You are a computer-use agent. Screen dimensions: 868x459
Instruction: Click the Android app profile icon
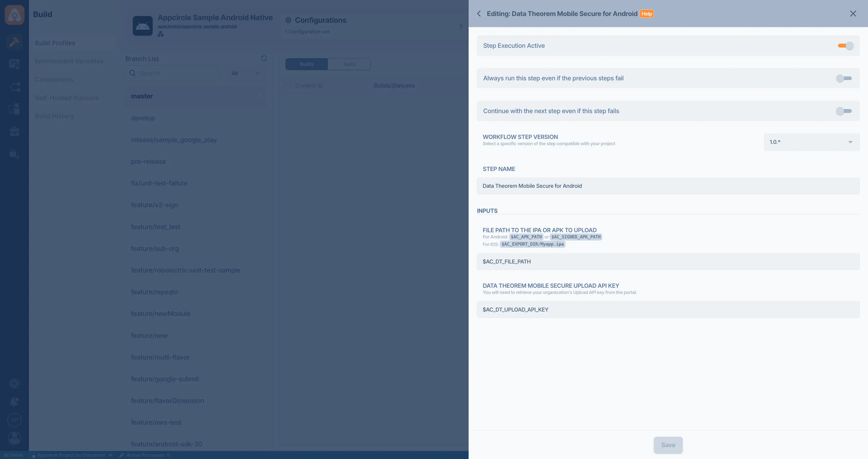coord(143,26)
